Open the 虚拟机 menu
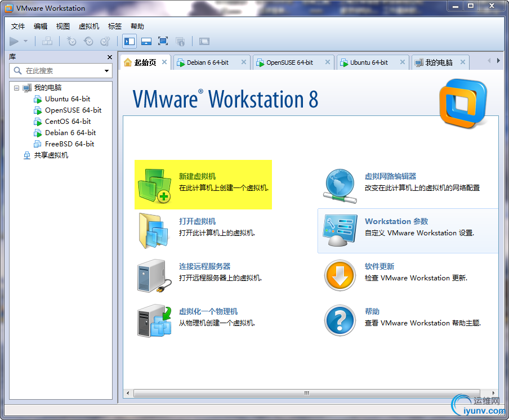Screen dimensions: 509x420 coord(89,26)
